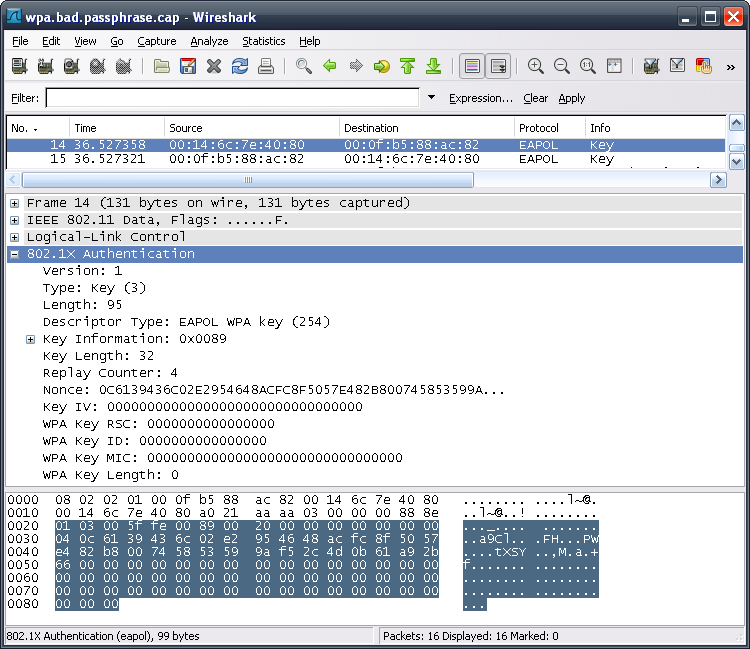This screenshot has height=649, width=750.
Task: Click Apply next to the filter
Action: point(572,98)
